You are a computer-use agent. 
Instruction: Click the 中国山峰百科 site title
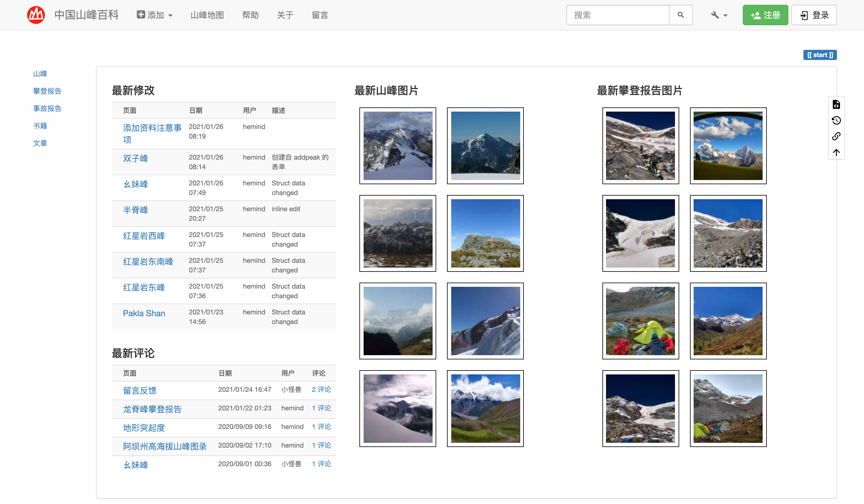pyautogui.click(x=86, y=15)
